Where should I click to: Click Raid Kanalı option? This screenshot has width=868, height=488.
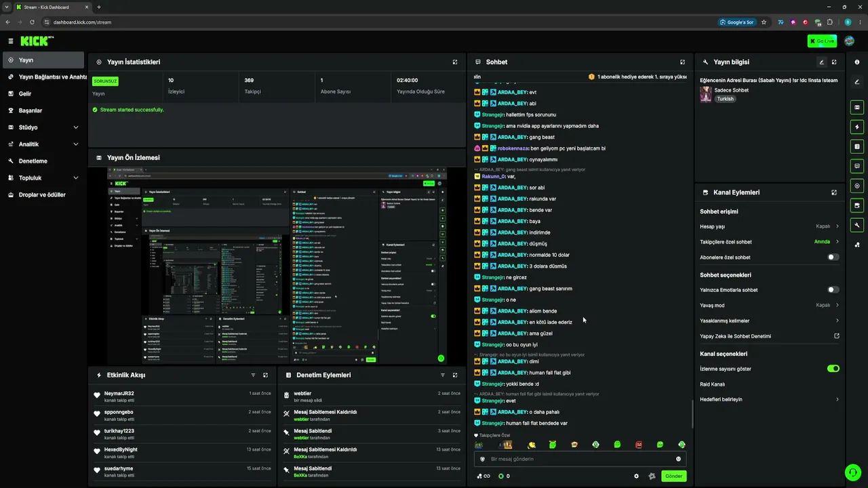[712, 384]
